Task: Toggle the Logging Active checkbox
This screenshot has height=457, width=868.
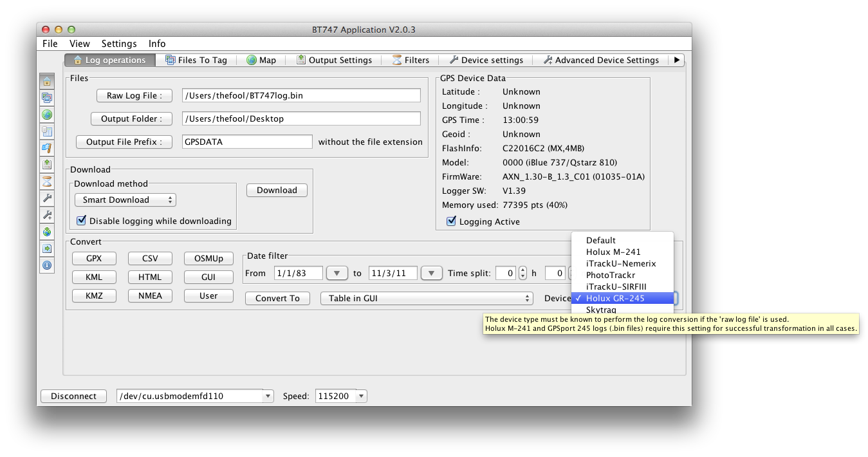Action: pos(452,221)
